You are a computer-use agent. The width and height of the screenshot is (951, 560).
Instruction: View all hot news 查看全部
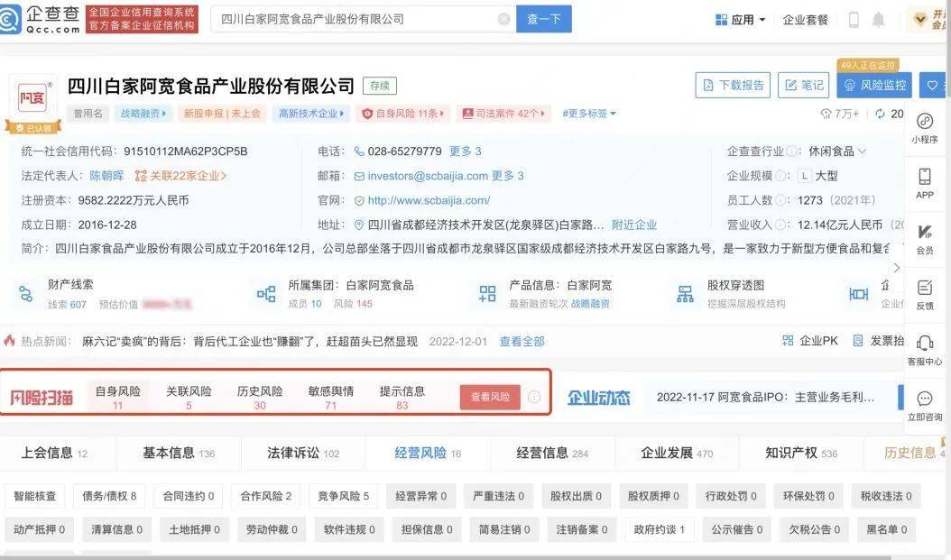tap(522, 341)
